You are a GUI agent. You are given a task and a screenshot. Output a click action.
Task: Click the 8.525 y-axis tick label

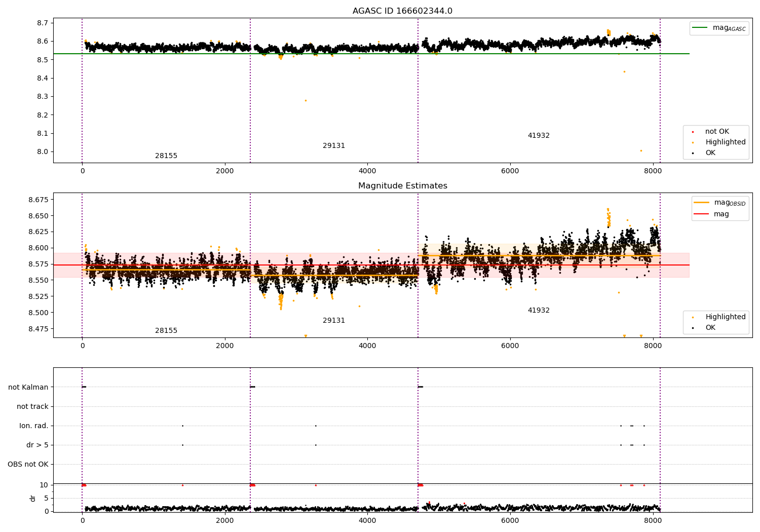pos(39,296)
